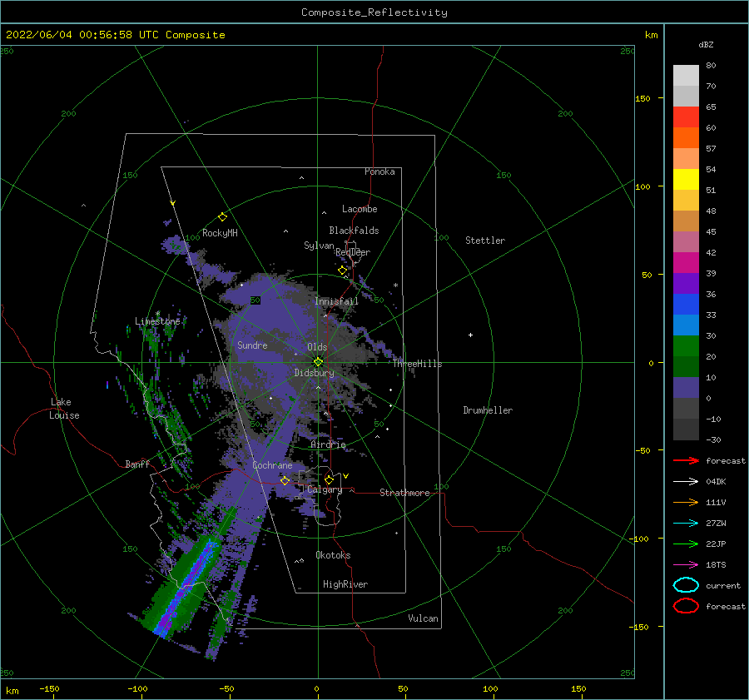Viewport: 749px width, 700px height.
Task: Click the red forecast arrow legend icon
Action: tap(686, 460)
